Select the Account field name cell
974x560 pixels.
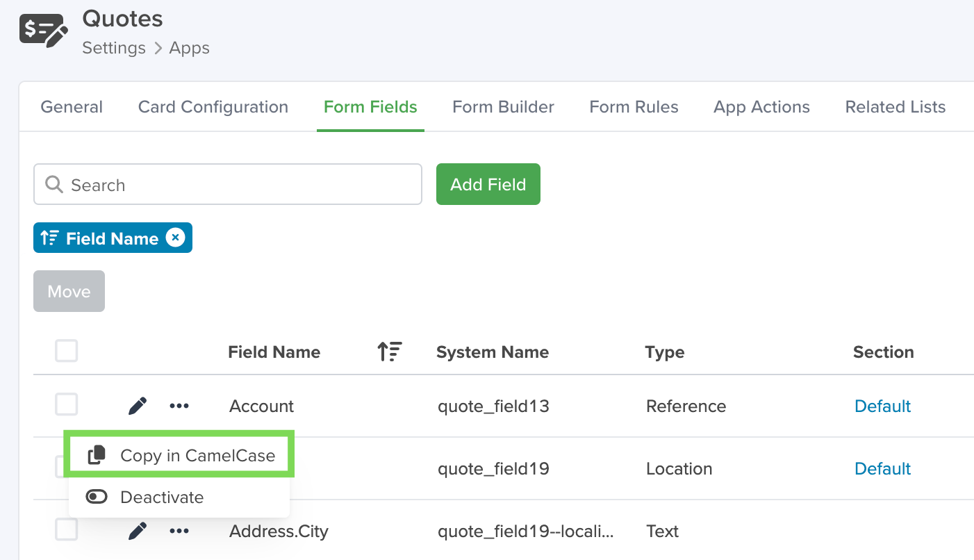pos(262,406)
